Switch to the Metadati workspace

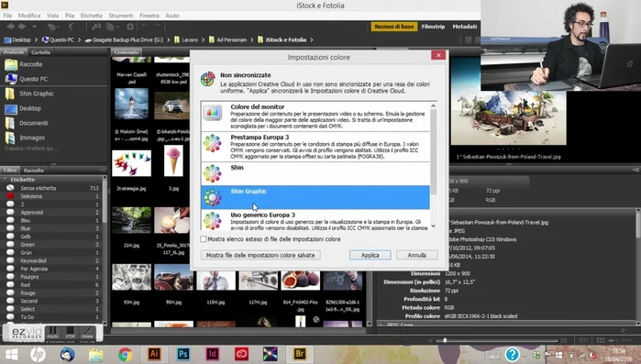(x=464, y=27)
